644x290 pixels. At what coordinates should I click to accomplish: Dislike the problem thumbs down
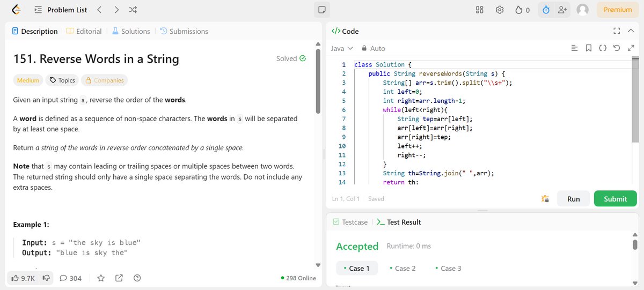click(x=46, y=278)
